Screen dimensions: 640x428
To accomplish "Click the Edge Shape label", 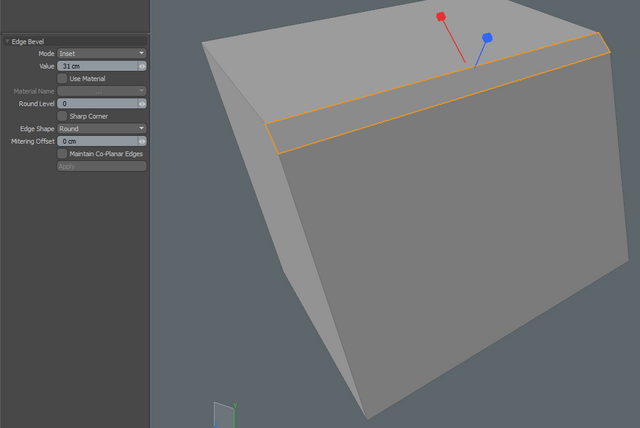I will point(37,129).
